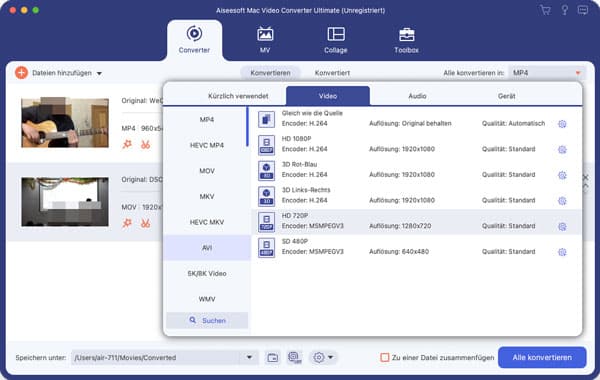Image resolution: width=600 pixels, height=380 pixels.
Task: Choose HEVC MKV in the format list
Action: (207, 222)
